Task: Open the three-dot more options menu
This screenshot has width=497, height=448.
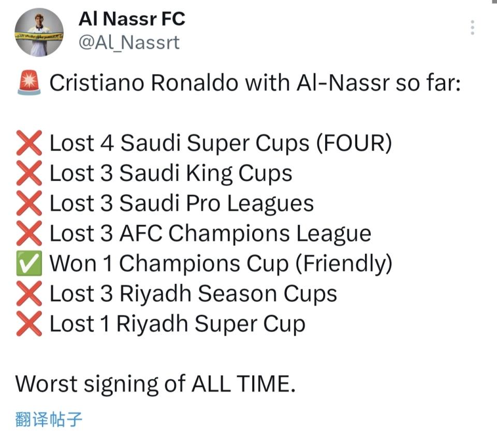Action: [x=473, y=27]
